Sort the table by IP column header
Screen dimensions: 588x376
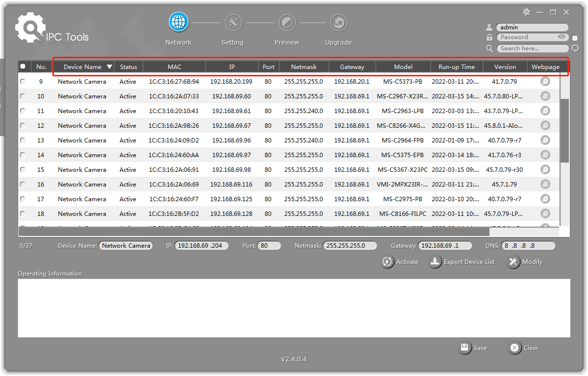[x=232, y=67]
